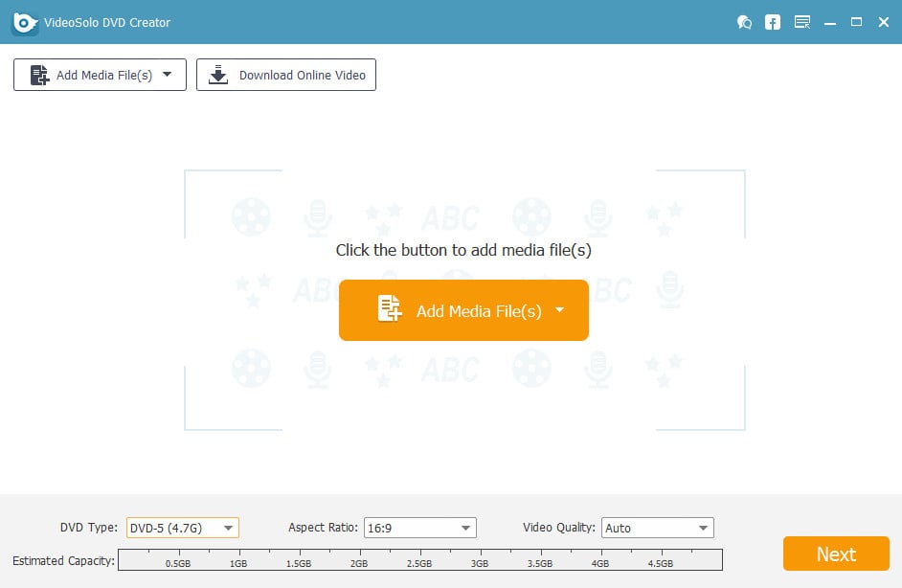Click the 'Estimated Capacity:' label
This screenshot has width=902, height=588.
click(63, 561)
